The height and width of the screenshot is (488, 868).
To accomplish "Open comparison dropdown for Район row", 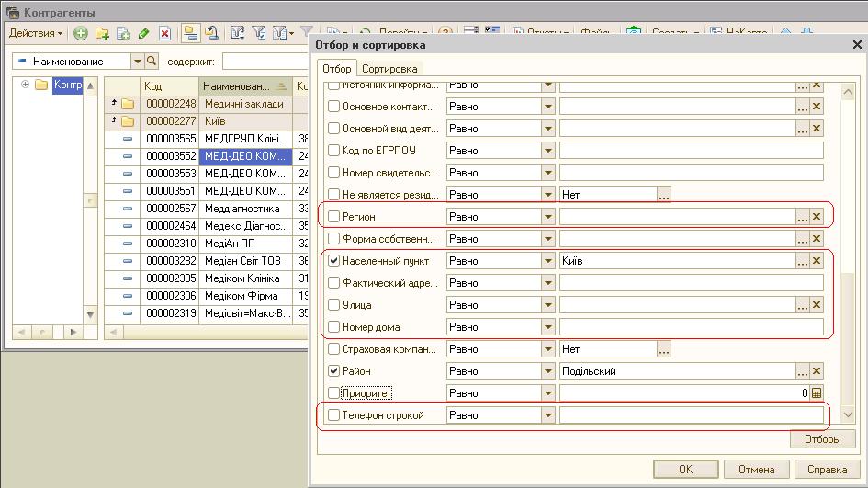I will point(548,371).
